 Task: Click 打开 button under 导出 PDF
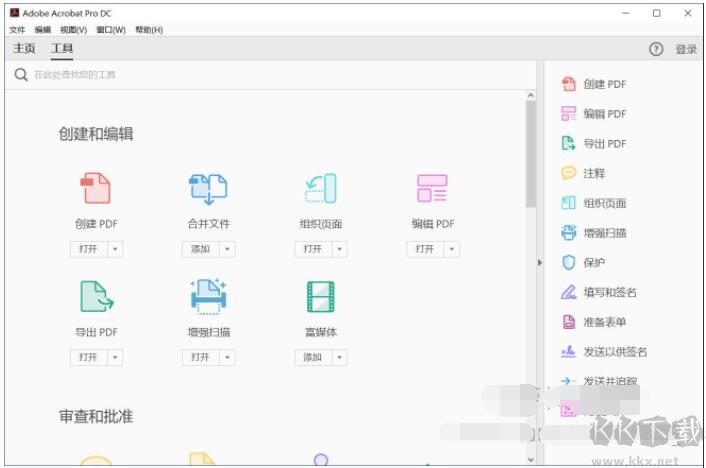[89, 357]
